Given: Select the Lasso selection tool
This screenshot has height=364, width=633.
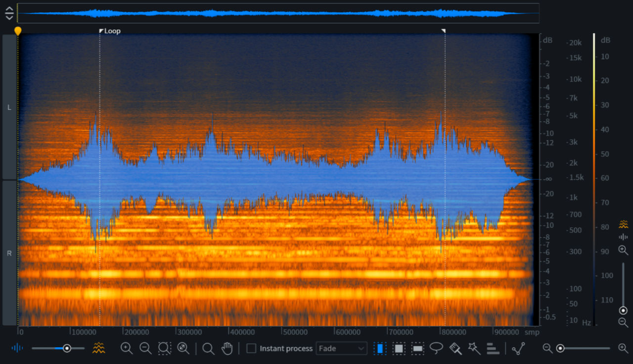Looking at the screenshot, I should tap(436, 348).
